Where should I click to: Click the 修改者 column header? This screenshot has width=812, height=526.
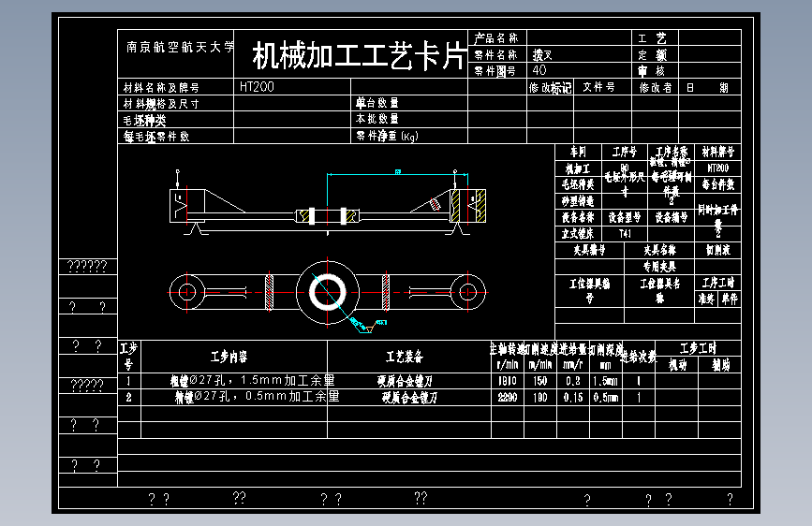click(656, 87)
